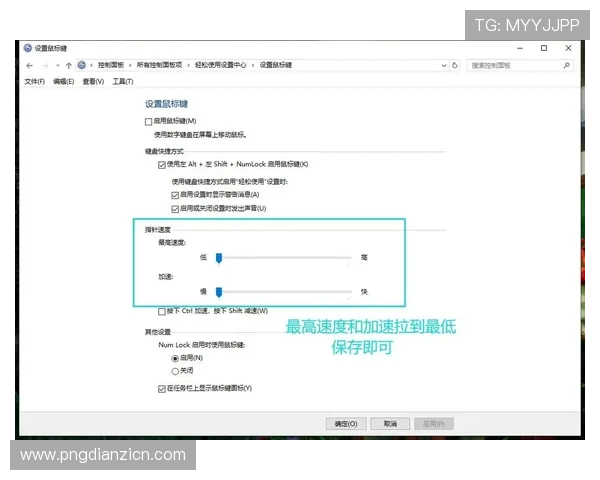Click the 键盘快捷方式 section label
The image size is (600, 480).
coord(164,152)
